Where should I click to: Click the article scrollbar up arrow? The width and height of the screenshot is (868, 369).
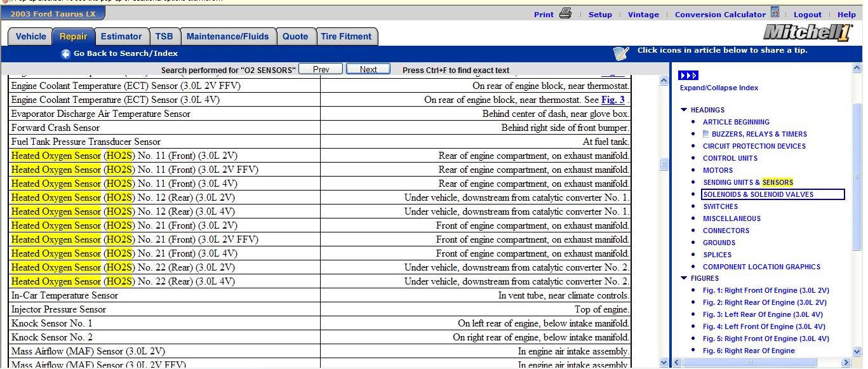click(x=664, y=81)
